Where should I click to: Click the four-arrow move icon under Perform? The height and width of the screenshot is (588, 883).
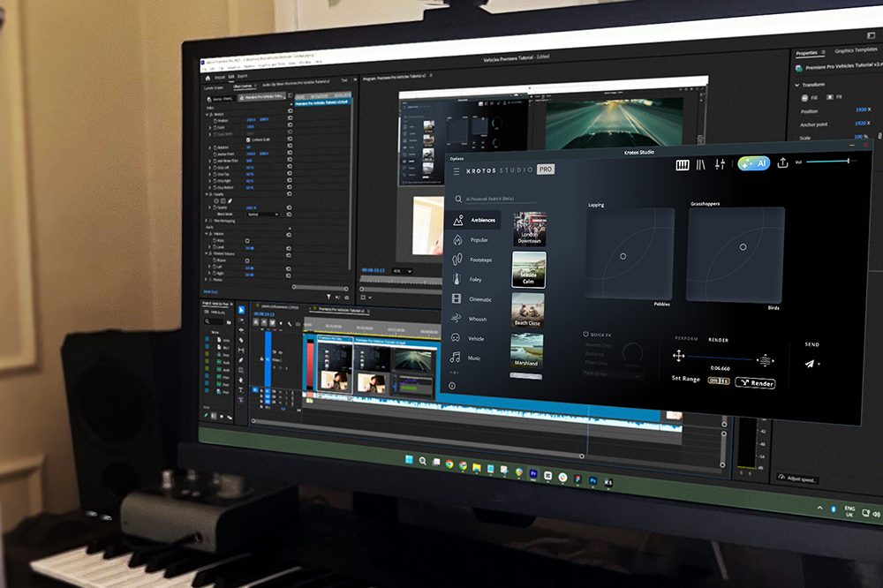678,356
